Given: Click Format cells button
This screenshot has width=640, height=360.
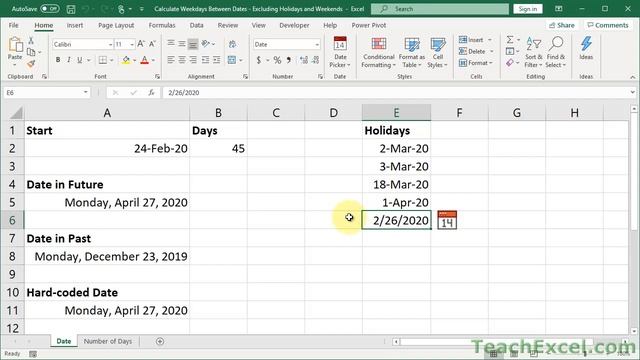Looking at the screenshot, I should point(476,62).
